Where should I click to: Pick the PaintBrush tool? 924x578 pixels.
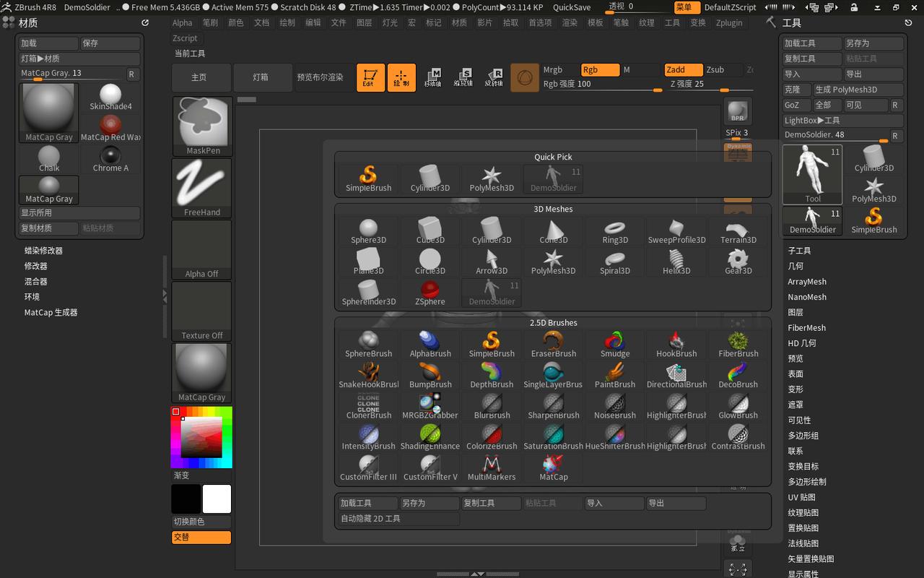[615, 376]
